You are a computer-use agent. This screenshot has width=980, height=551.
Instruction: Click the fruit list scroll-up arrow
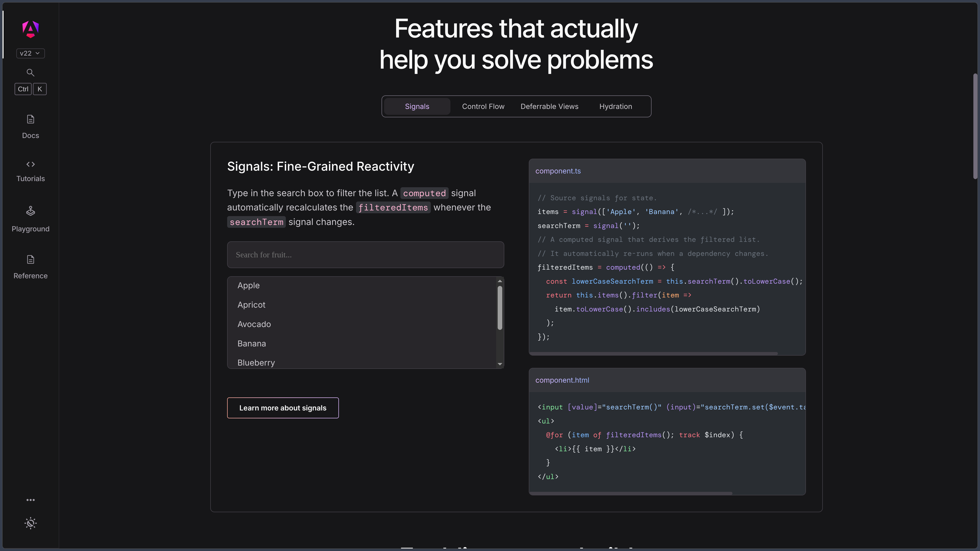coord(500,281)
